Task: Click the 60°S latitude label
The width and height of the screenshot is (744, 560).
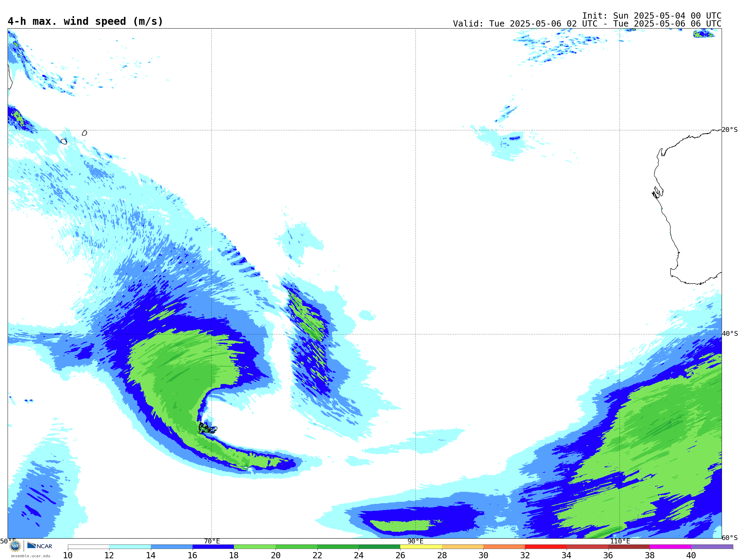Action: (730, 538)
